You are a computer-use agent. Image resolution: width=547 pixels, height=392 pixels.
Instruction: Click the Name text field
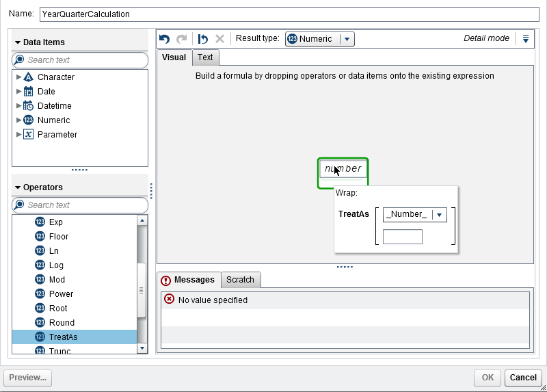click(291, 13)
